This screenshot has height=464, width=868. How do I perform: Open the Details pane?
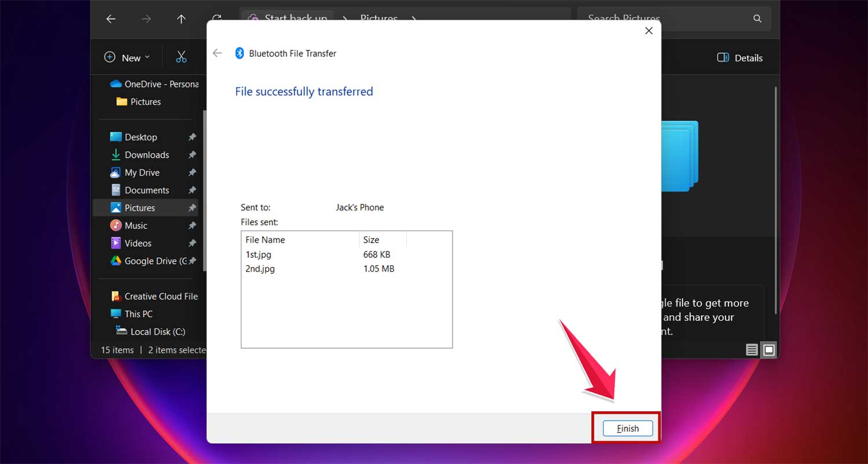tap(739, 57)
